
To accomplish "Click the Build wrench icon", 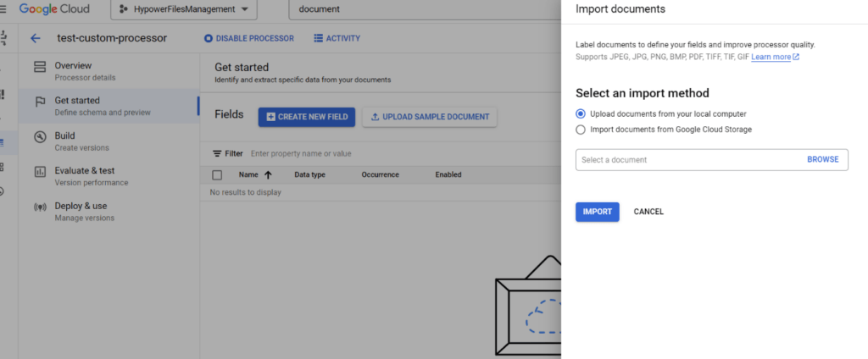I will click(39, 137).
